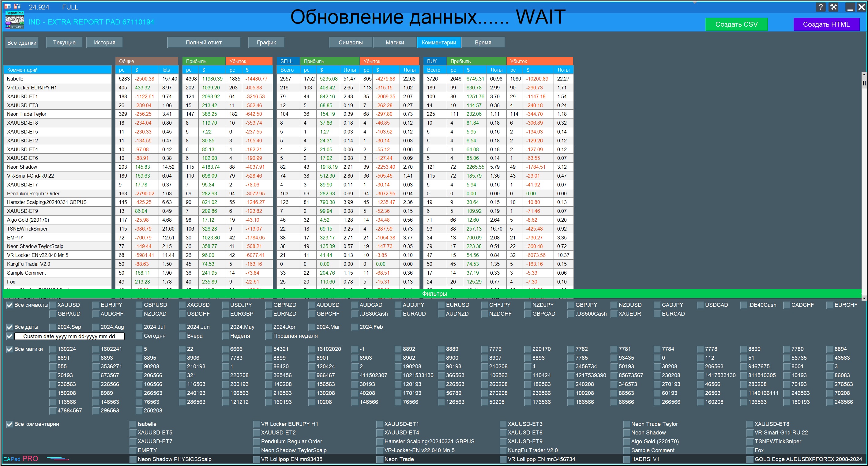Uncheck the Все символы checkbox

pos(10,305)
